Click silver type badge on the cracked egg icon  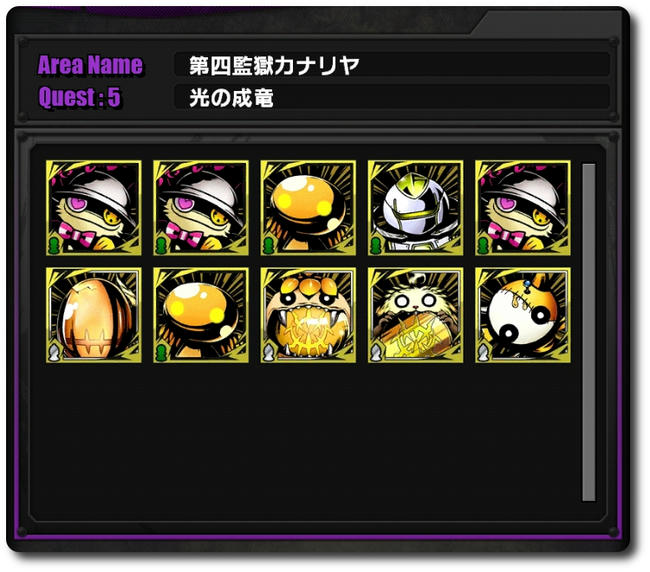pyautogui.click(x=53, y=353)
